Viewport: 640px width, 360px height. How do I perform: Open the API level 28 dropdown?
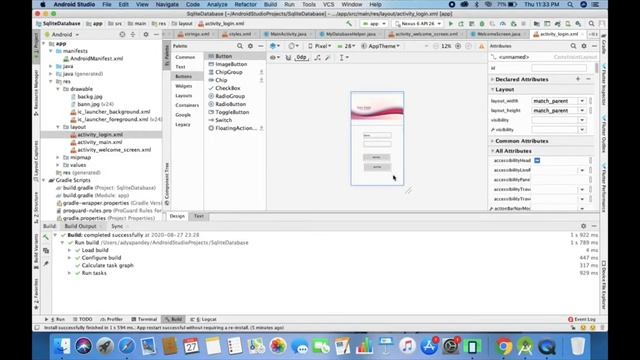click(x=347, y=46)
